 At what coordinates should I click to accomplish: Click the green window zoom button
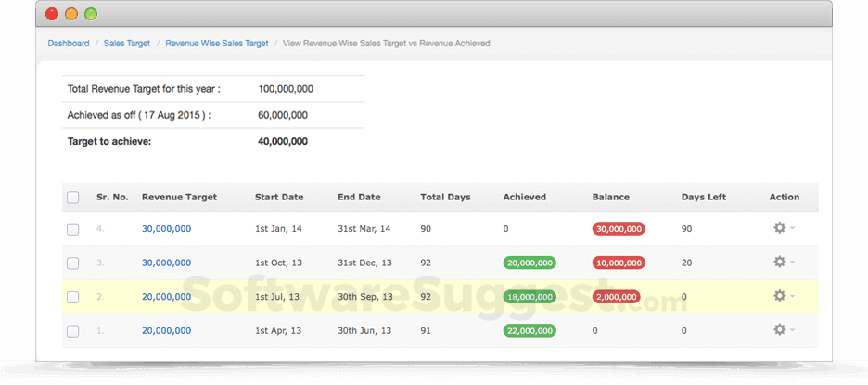click(91, 14)
